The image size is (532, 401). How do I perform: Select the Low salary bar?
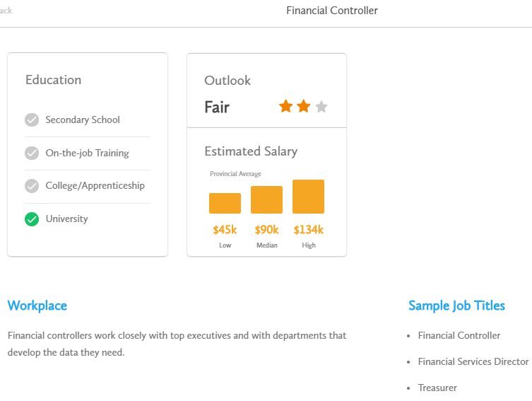(225, 203)
